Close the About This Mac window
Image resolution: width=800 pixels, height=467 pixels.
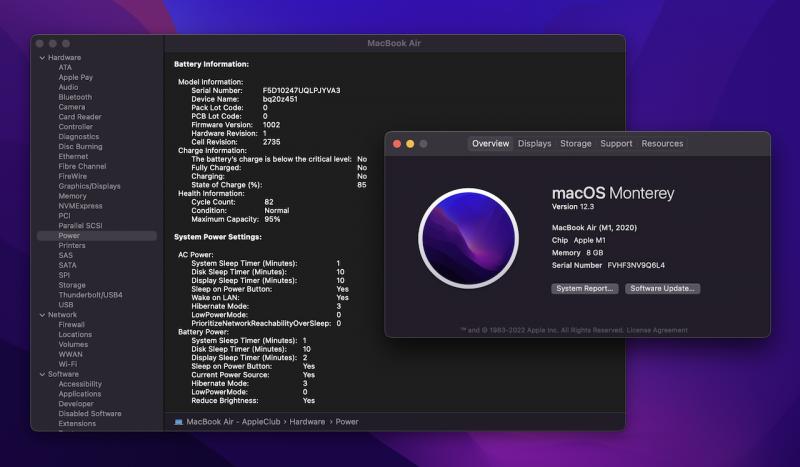pyautogui.click(x=396, y=144)
